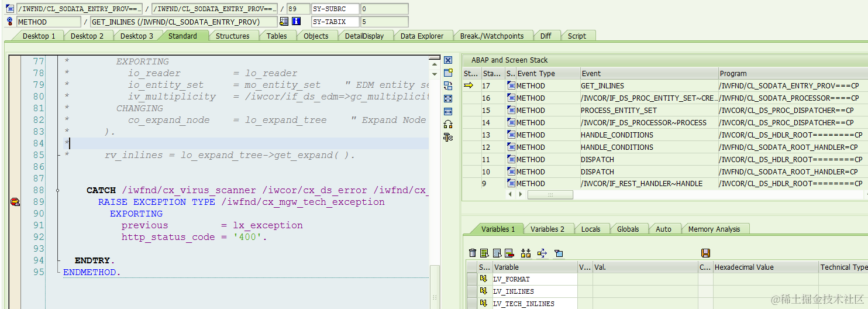Open the DetailDisplay tab
The height and width of the screenshot is (309, 868).
364,36
